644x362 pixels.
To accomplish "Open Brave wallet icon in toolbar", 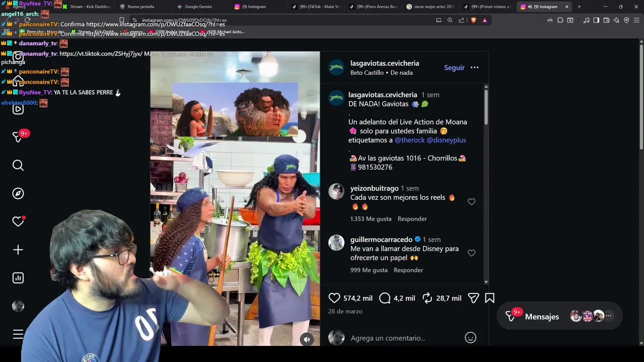I will point(606,20).
